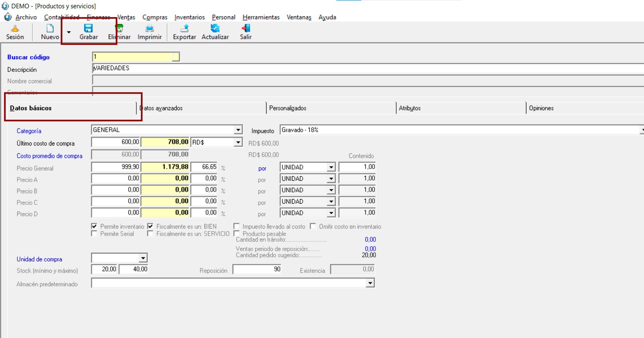Print using the Imprimir icon
644x338 pixels.
pyautogui.click(x=150, y=29)
